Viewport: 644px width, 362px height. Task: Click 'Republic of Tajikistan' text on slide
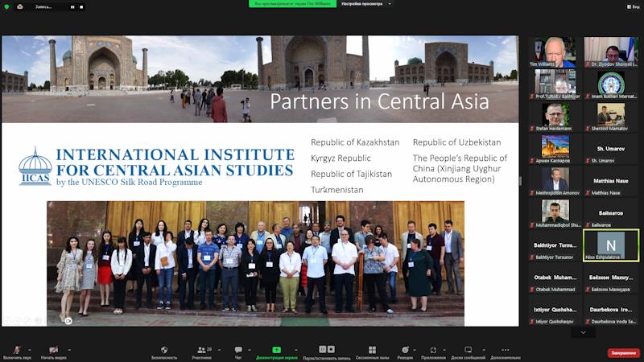click(351, 174)
